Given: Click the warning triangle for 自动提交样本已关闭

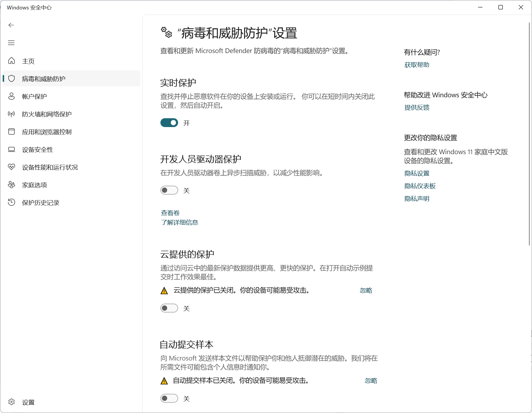Looking at the screenshot, I should point(164,381).
